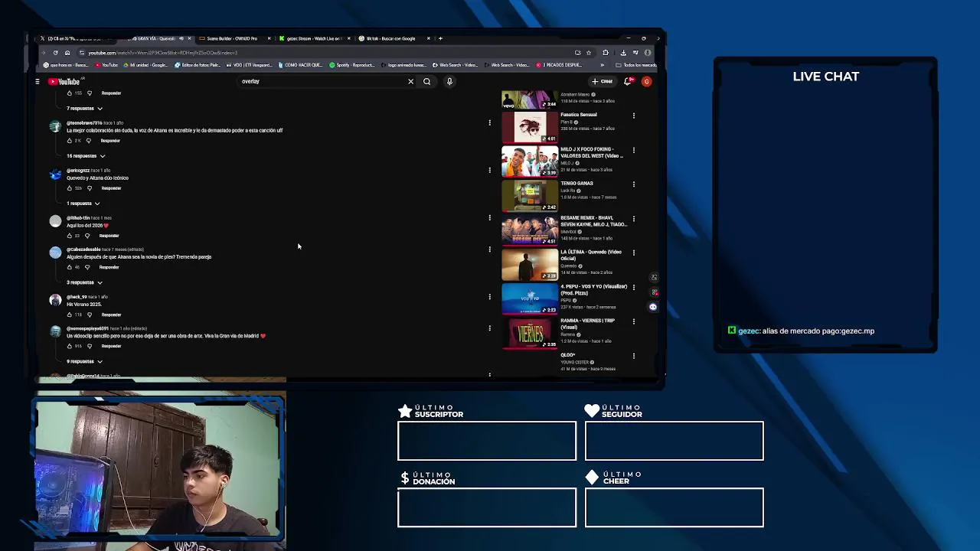Expand '16 respuestas' replies
The width and height of the screenshot is (980, 551).
(86, 156)
